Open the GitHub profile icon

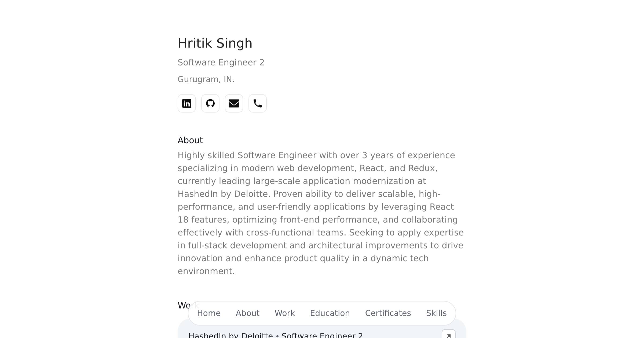tap(210, 103)
